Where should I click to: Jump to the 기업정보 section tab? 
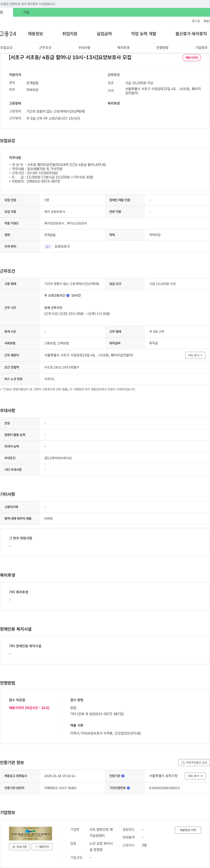(201, 48)
